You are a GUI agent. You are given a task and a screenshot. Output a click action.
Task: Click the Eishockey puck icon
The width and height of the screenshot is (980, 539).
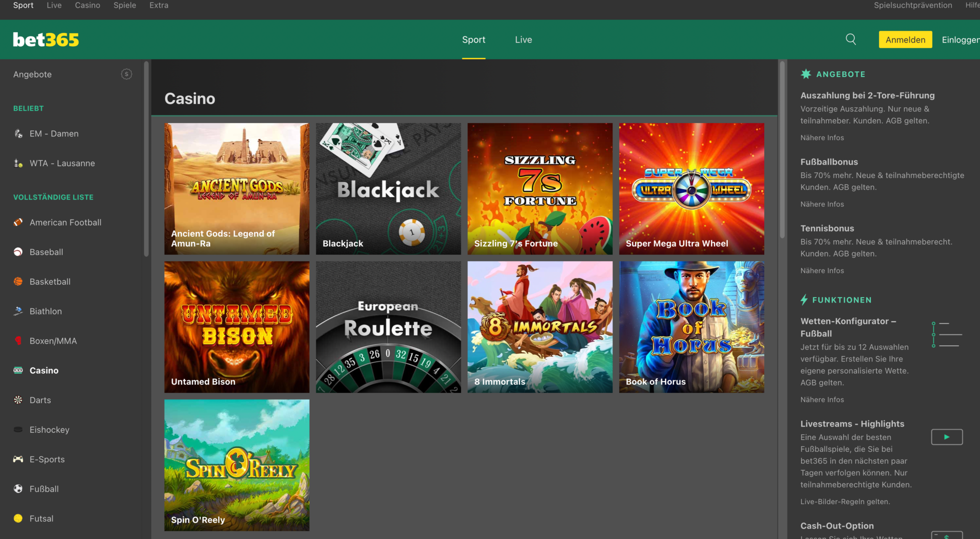click(x=18, y=429)
